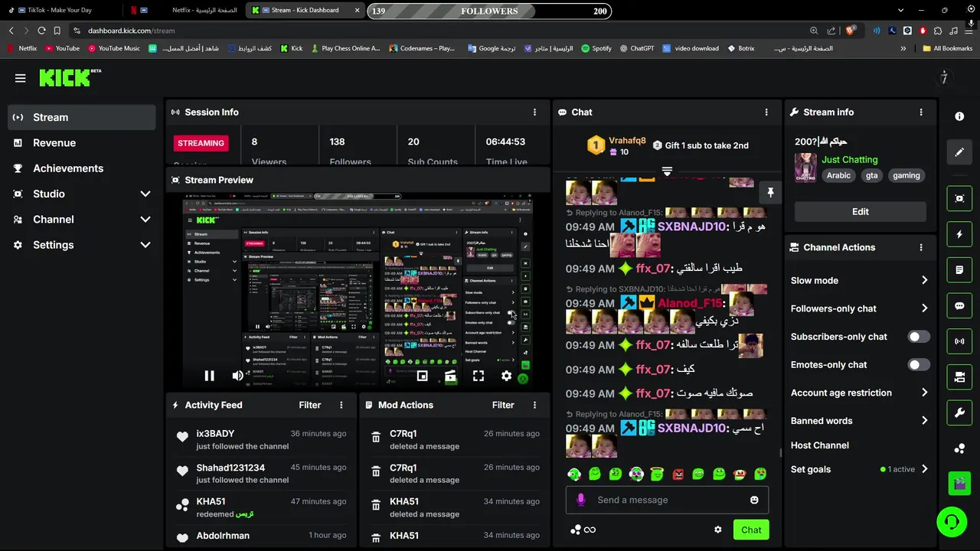
Task: Expand the Settings sidebar section
Action: (x=145, y=245)
